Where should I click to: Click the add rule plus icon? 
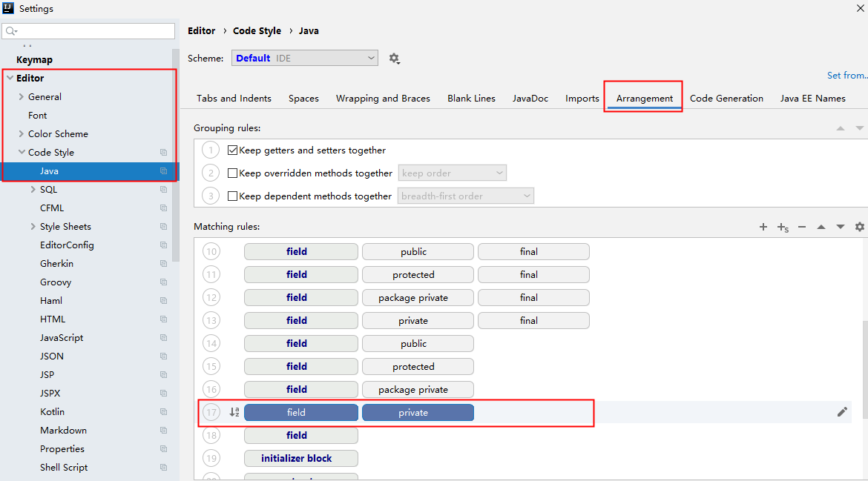pos(763,227)
